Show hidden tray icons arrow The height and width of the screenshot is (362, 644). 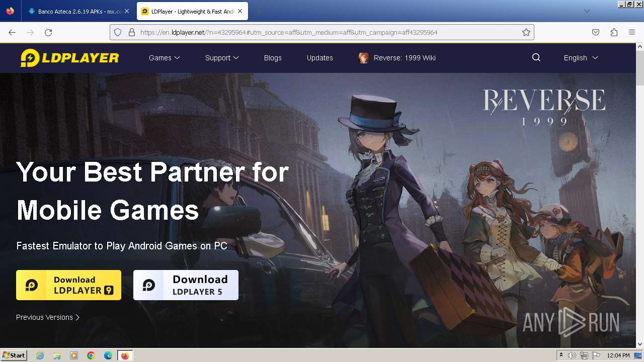click(561, 355)
